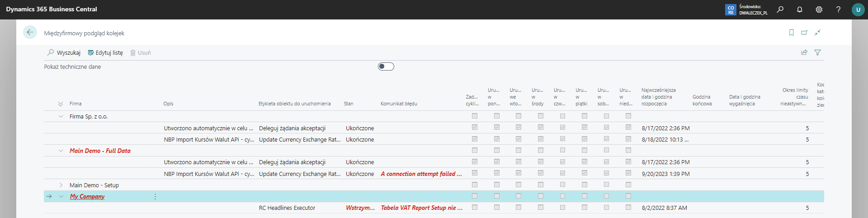The height and width of the screenshot is (218, 868).
Task: Click Wyszukaj in the action bar
Action: pos(64,53)
